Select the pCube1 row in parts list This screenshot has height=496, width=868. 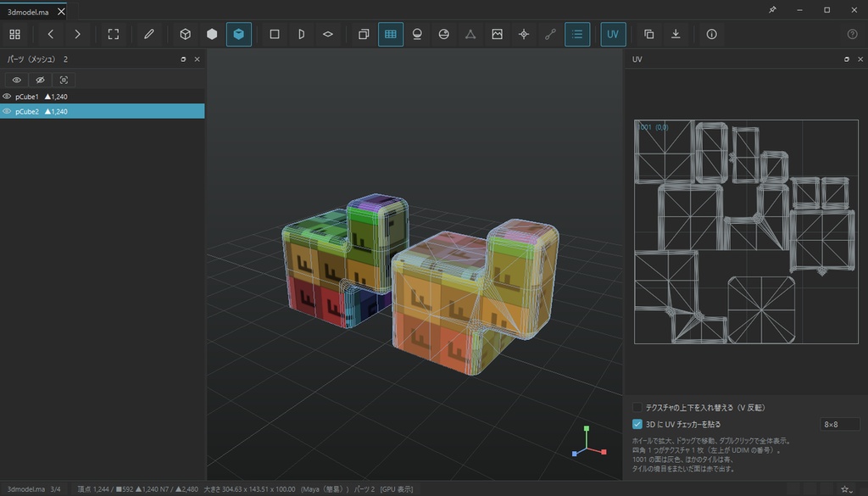[x=103, y=97]
